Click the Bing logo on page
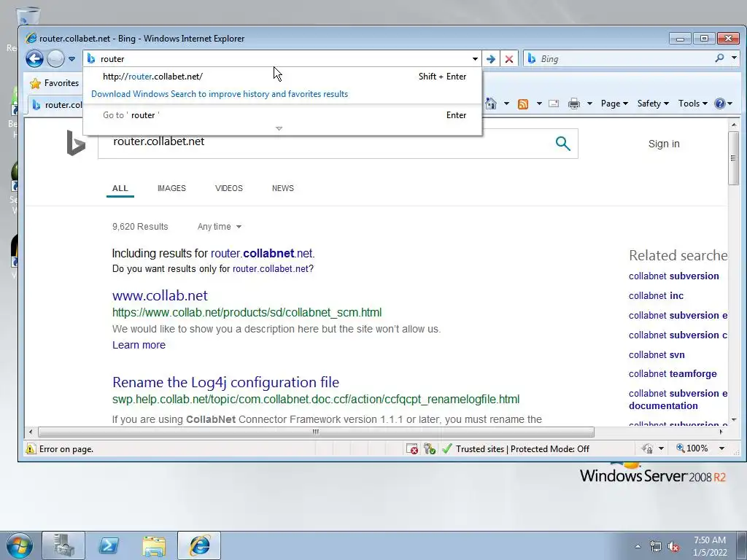The width and height of the screenshot is (747, 560). [x=76, y=143]
